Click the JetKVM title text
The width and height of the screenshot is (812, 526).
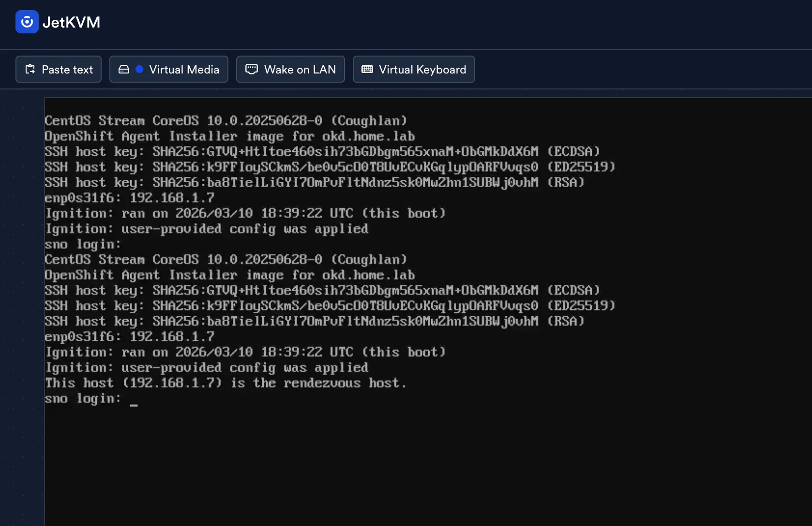(x=71, y=22)
